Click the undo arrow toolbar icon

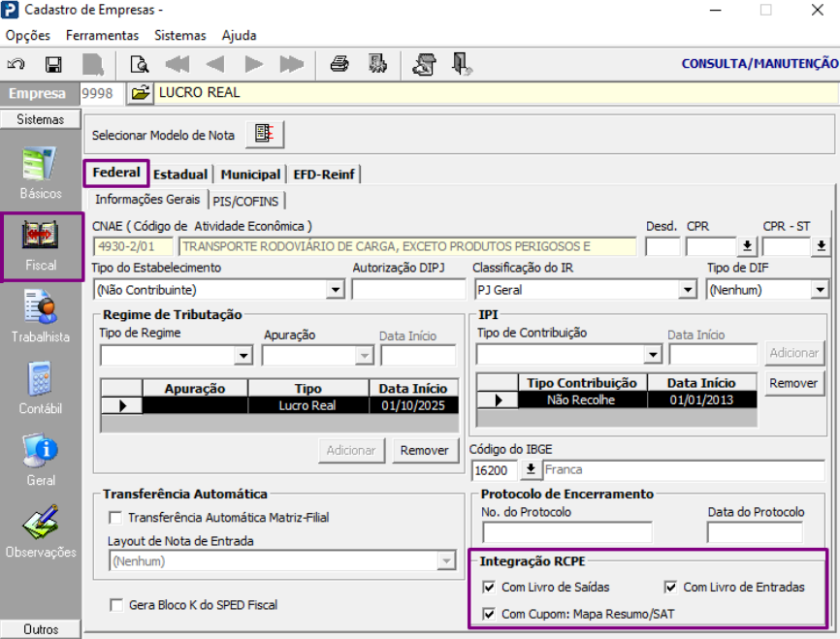tap(16, 64)
